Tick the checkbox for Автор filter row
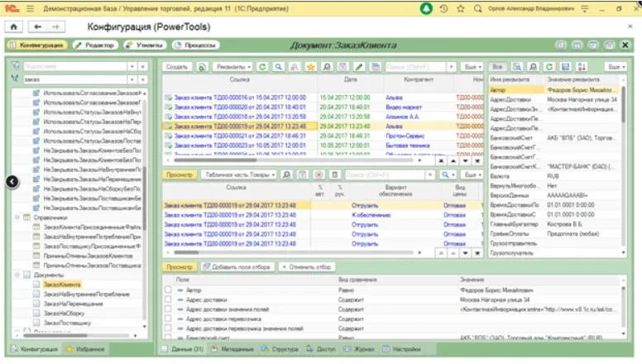Screen dimensions: 642x364 (168, 290)
